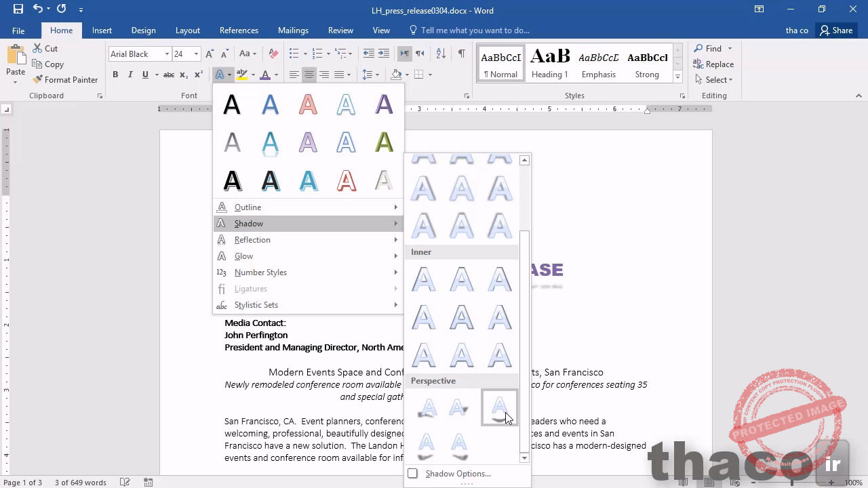868x488 pixels.
Task: Toggle italic formatting
Action: coord(130,75)
